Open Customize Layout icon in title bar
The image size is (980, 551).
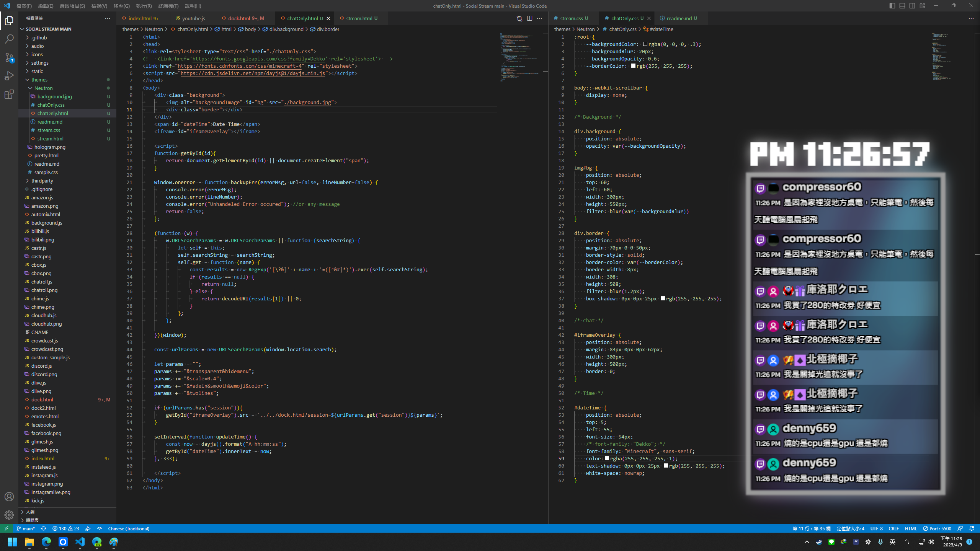[922, 6]
